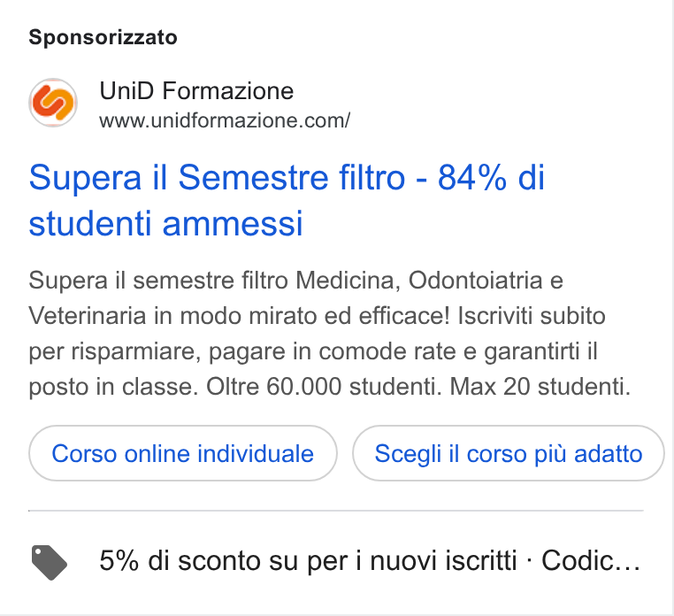Click the gray price tag icon
674x616 pixels.
click(x=50, y=562)
